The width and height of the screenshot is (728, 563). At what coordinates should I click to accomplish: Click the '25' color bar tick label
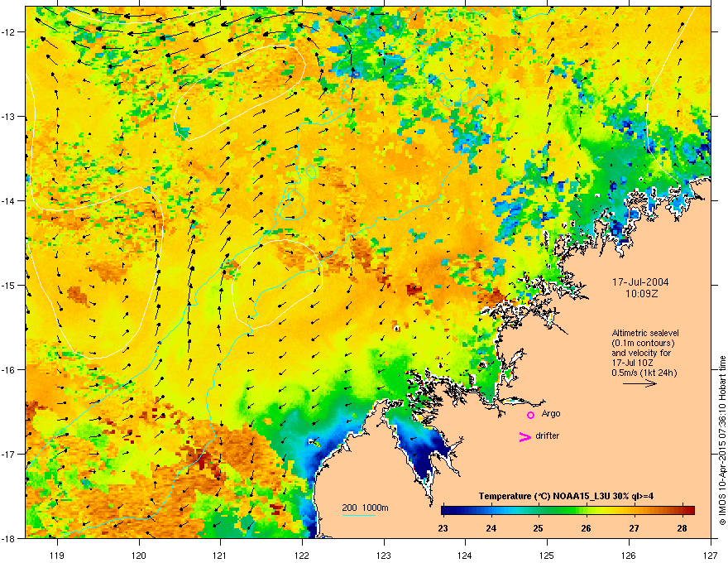[x=538, y=528]
